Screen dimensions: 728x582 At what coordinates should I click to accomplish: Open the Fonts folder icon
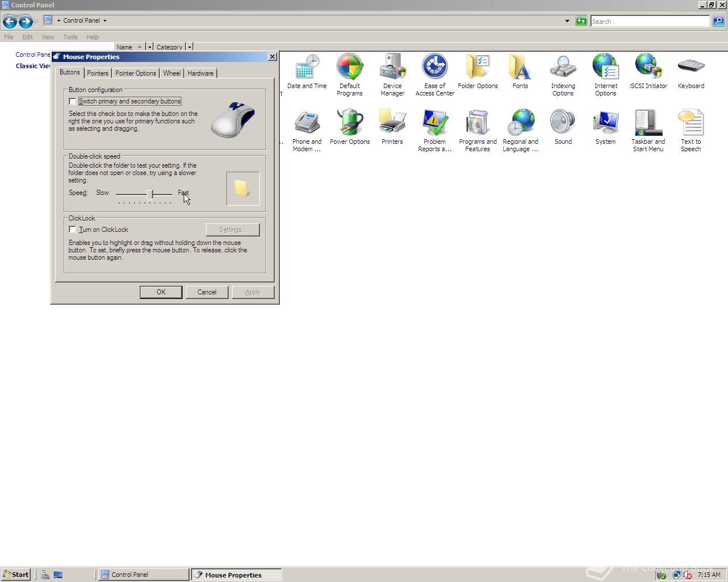click(520, 72)
